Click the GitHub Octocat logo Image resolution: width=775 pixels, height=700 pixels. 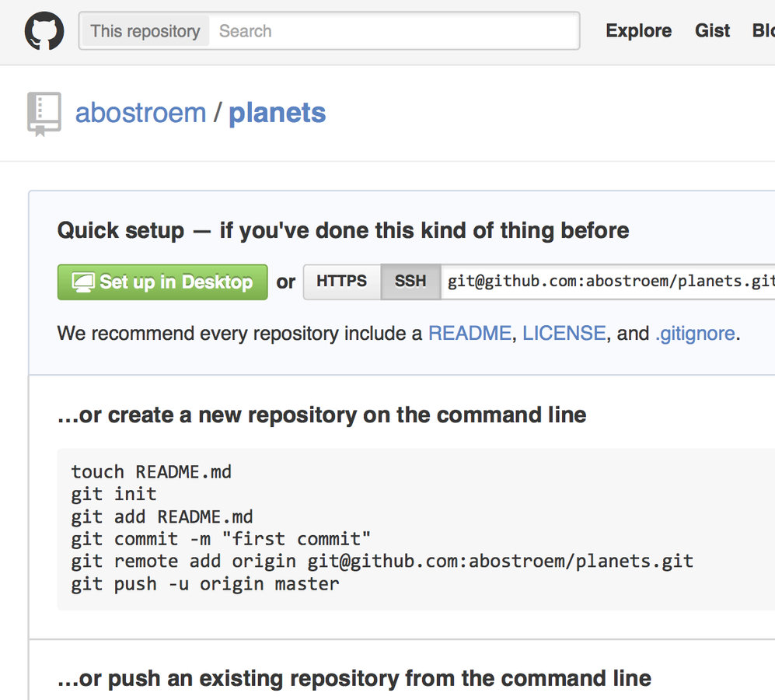[44, 30]
